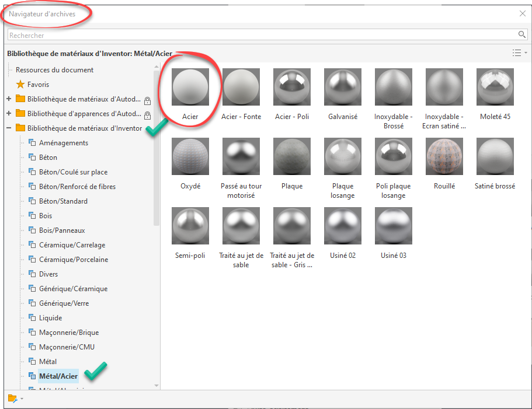Open Béton/Renforcé de fibres category
Screen dimensions: 532x409
(77, 186)
